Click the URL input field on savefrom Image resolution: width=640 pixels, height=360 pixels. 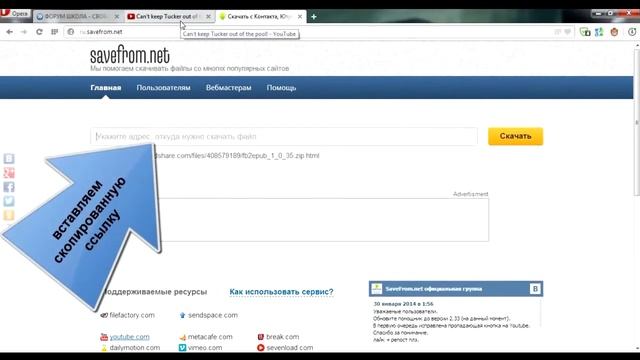click(284, 136)
